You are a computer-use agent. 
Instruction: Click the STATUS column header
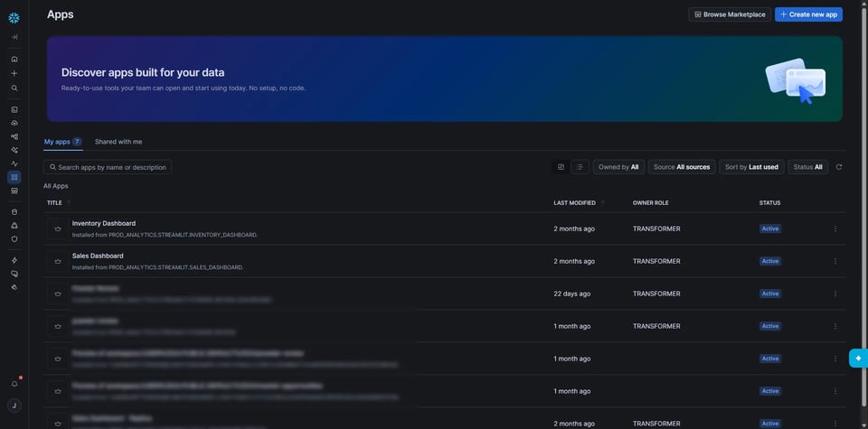(x=769, y=203)
